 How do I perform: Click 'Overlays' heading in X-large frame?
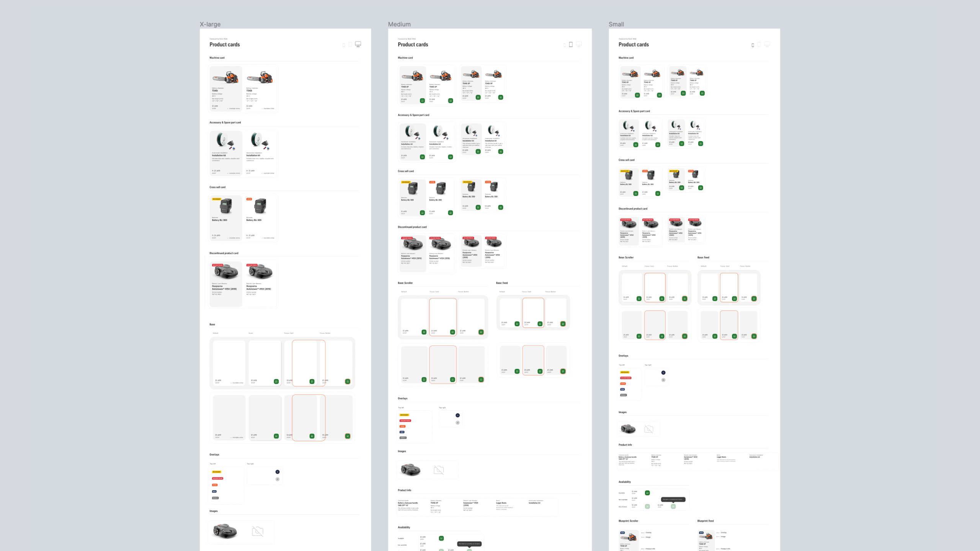tap(214, 455)
